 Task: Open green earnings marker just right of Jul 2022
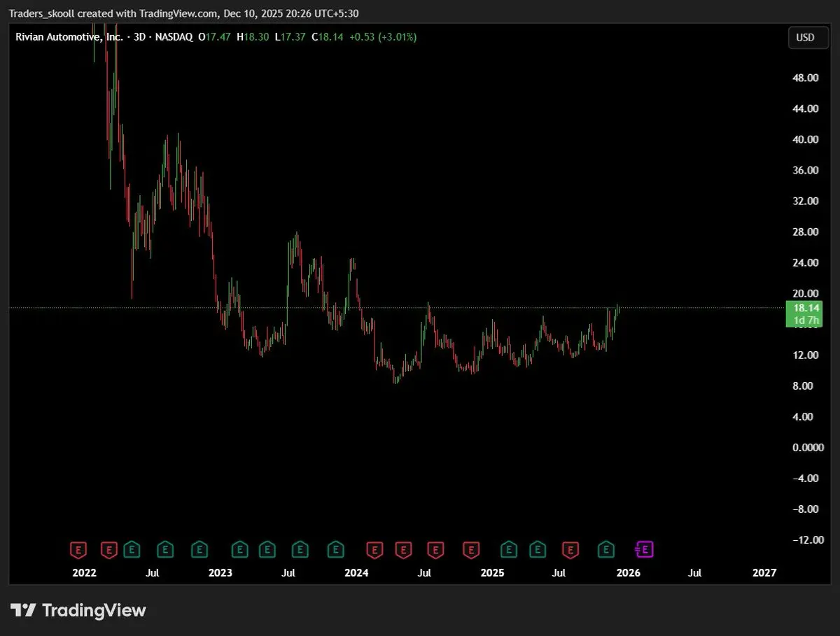(165, 550)
